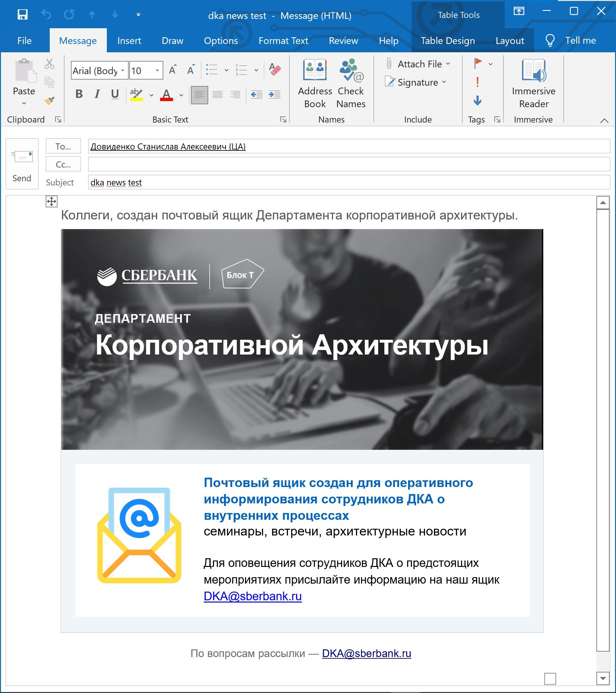
Task: Click the Increase Indent icon
Action: coord(274,95)
